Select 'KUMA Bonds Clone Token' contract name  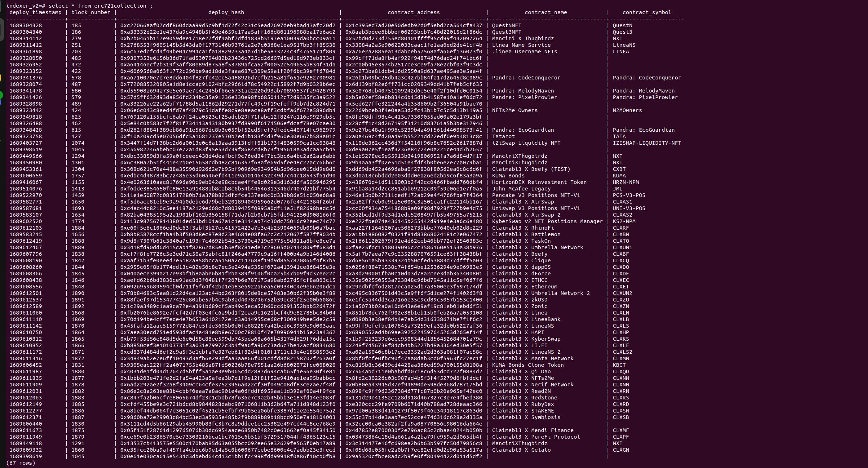[x=528, y=365]
